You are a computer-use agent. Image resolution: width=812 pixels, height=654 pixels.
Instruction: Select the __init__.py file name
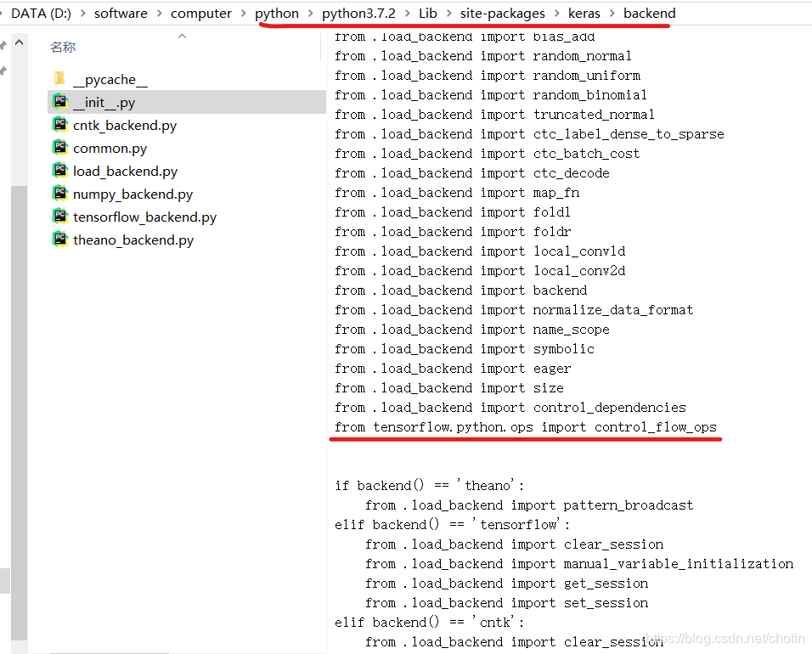click(x=104, y=103)
